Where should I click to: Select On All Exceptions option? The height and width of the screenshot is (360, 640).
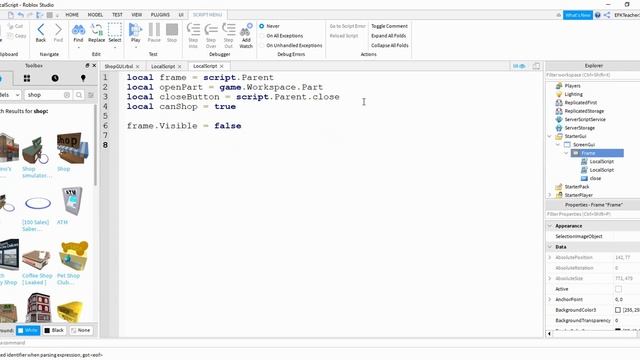[x=262, y=36]
